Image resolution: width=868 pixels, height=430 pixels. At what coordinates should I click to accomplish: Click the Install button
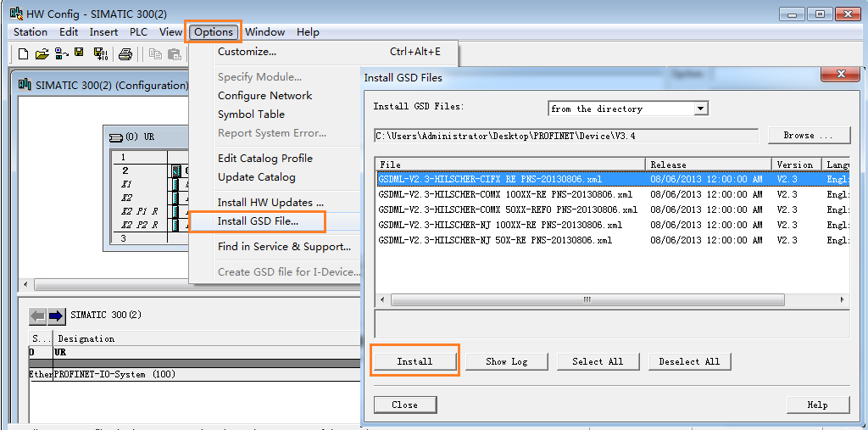415,361
